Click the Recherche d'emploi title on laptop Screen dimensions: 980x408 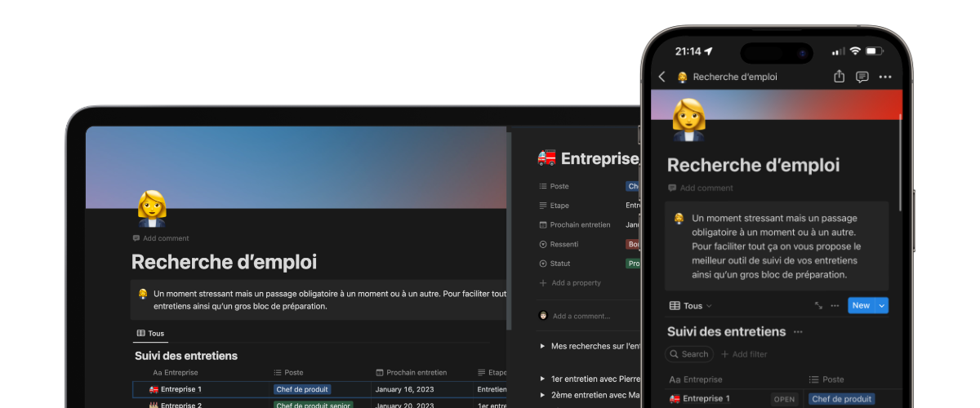coord(225,262)
